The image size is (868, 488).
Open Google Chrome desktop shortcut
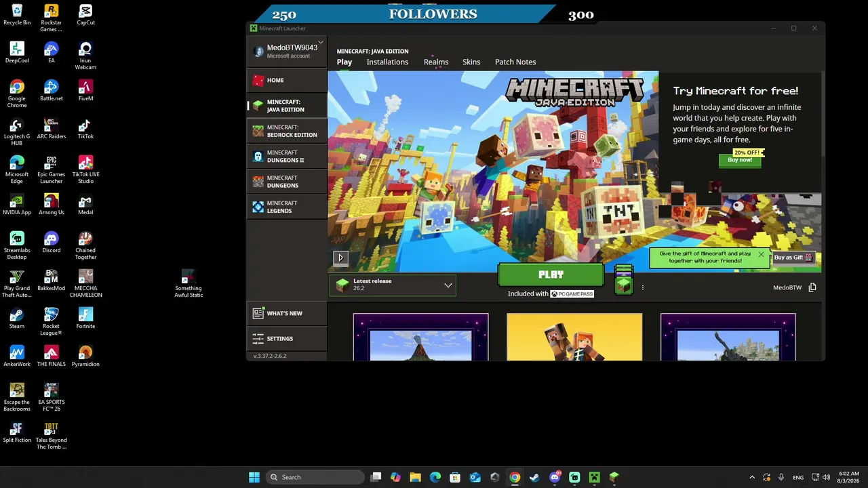(17, 94)
